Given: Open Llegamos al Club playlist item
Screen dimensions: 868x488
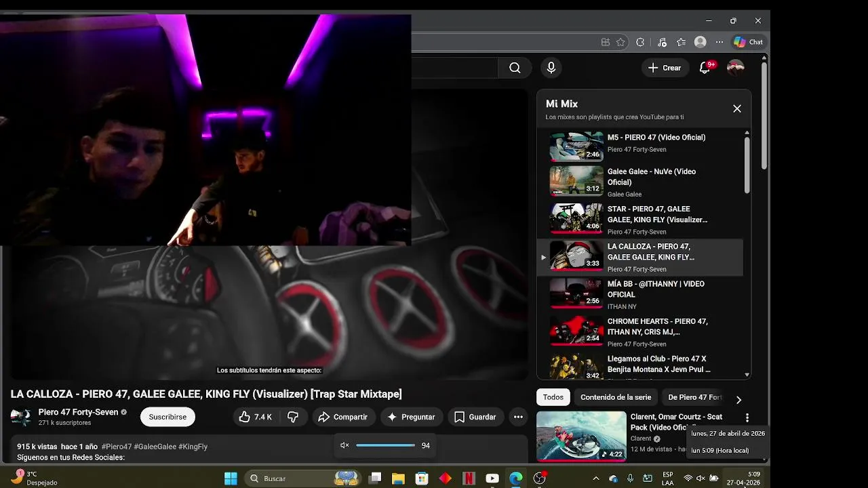Looking at the screenshot, I should pyautogui.click(x=641, y=366).
